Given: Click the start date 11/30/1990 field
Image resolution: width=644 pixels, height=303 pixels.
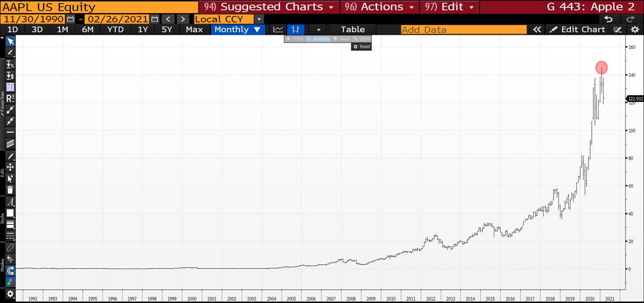Looking at the screenshot, I should click(x=33, y=19).
